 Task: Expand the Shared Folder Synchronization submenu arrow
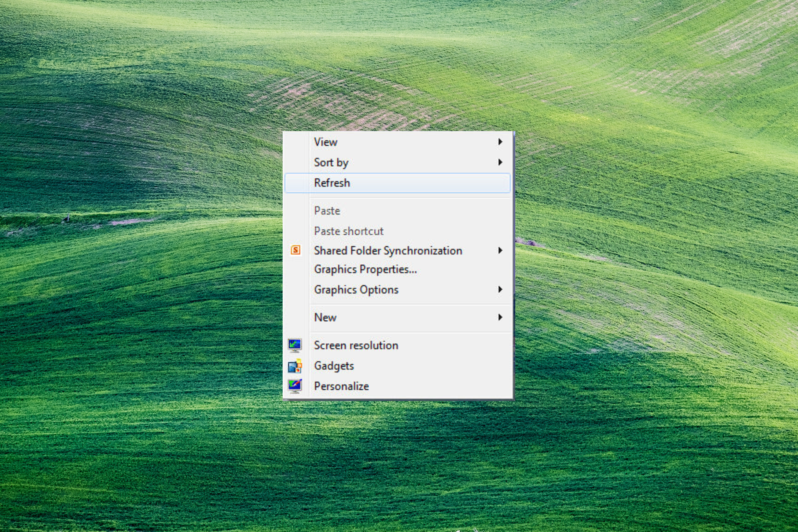click(500, 250)
